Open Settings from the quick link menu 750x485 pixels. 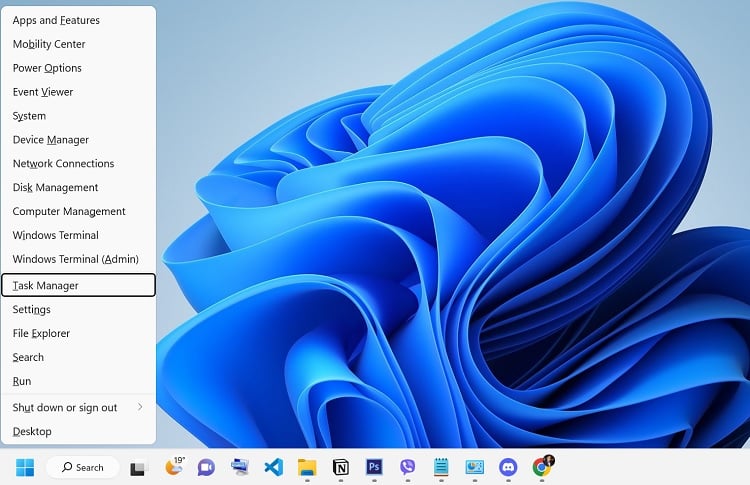32,310
